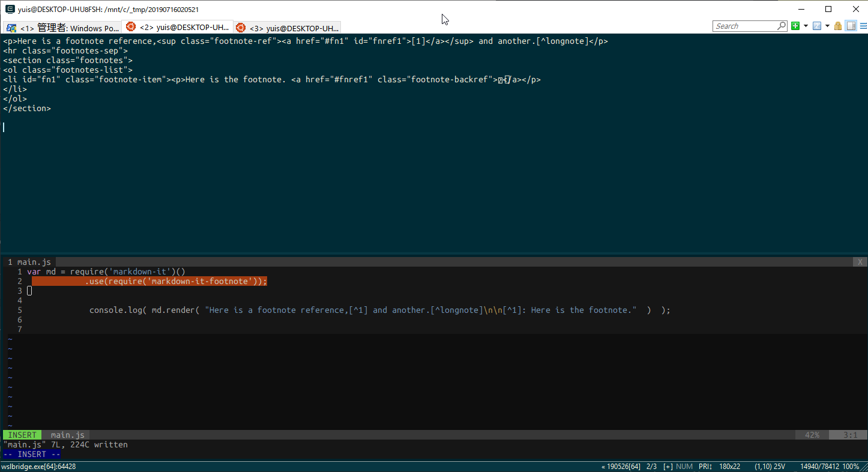Click the active console number 2 icon
The width and height of the screenshot is (868, 472).
[816, 26]
